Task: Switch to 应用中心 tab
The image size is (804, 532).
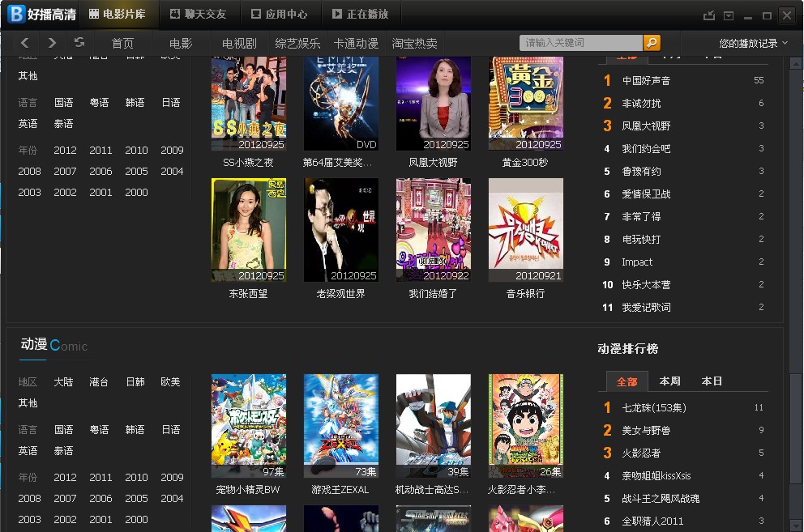Action: [x=280, y=15]
